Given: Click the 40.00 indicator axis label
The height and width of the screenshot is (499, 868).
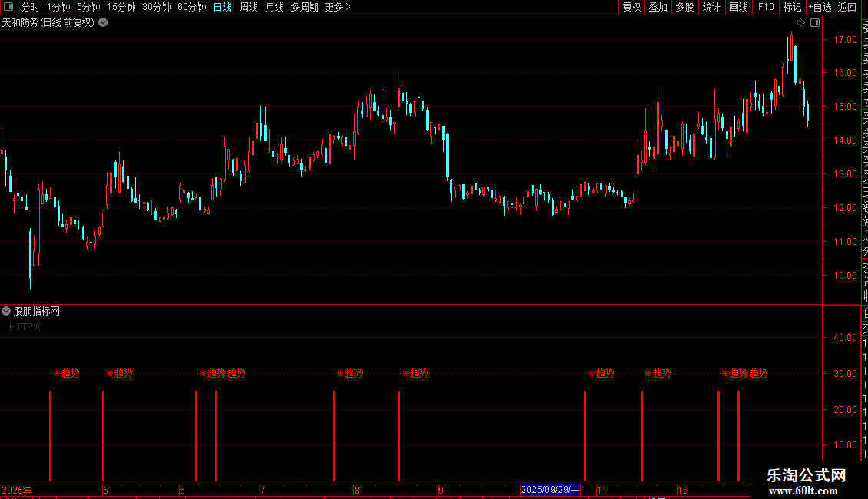Looking at the screenshot, I should coord(845,338).
